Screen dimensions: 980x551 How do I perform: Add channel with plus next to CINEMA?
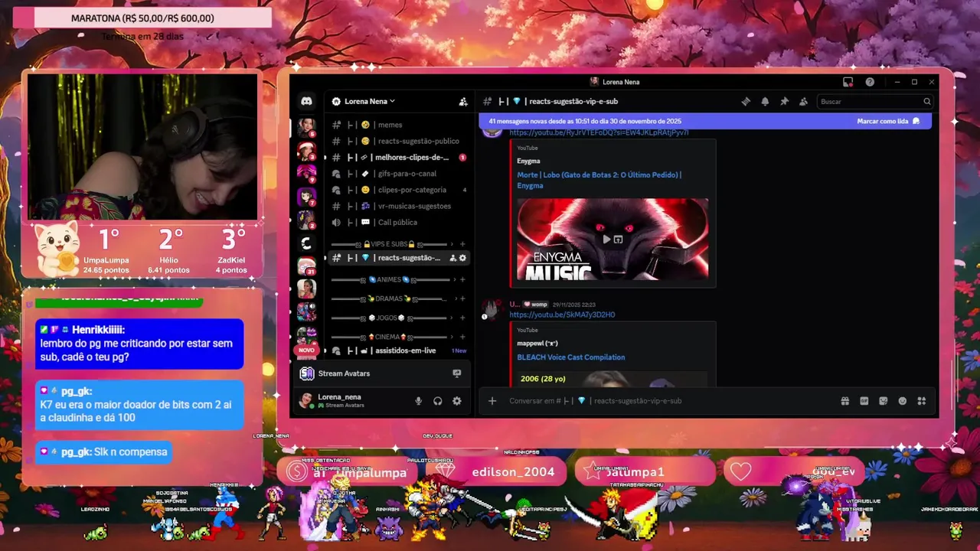pyautogui.click(x=462, y=337)
